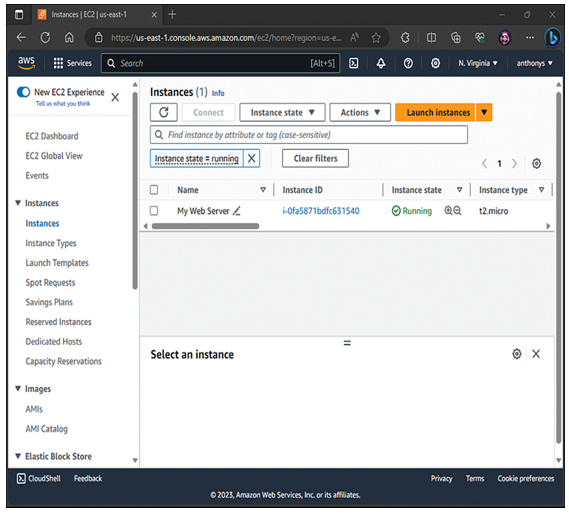Viewport: 569px width, 514px height.
Task: Open Launch Templates page
Action: pyautogui.click(x=57, y=262)
